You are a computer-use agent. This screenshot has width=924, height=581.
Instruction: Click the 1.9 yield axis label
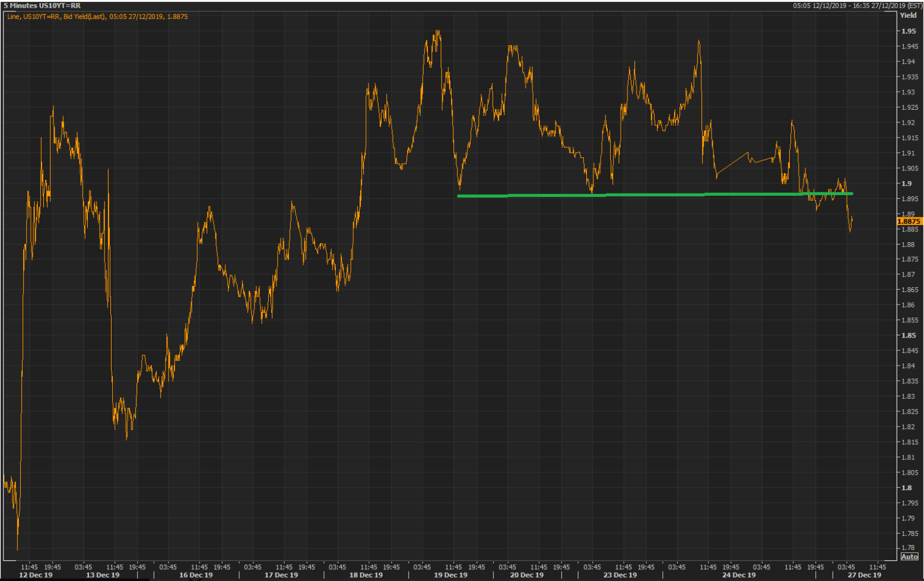[906, 183]
